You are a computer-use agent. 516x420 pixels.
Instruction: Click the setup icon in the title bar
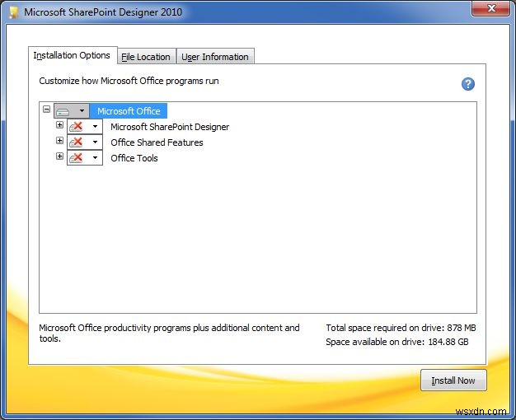[x=13, y=12]
